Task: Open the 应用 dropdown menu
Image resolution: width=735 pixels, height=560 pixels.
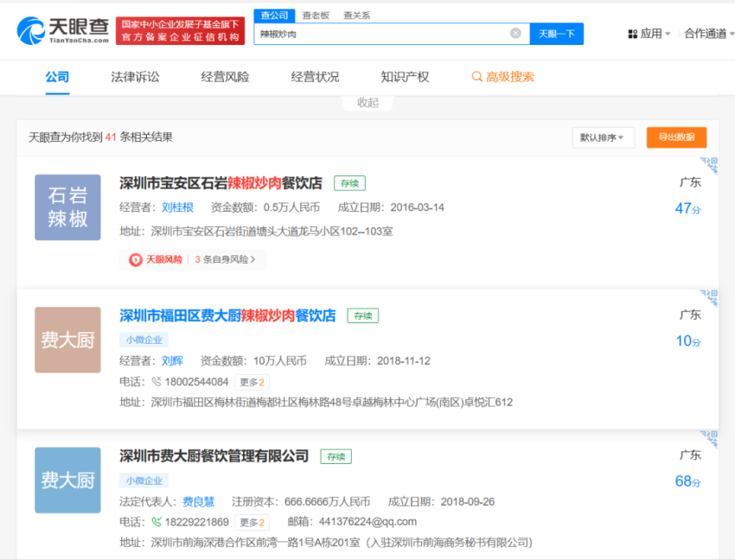Action: pos(649,34)
